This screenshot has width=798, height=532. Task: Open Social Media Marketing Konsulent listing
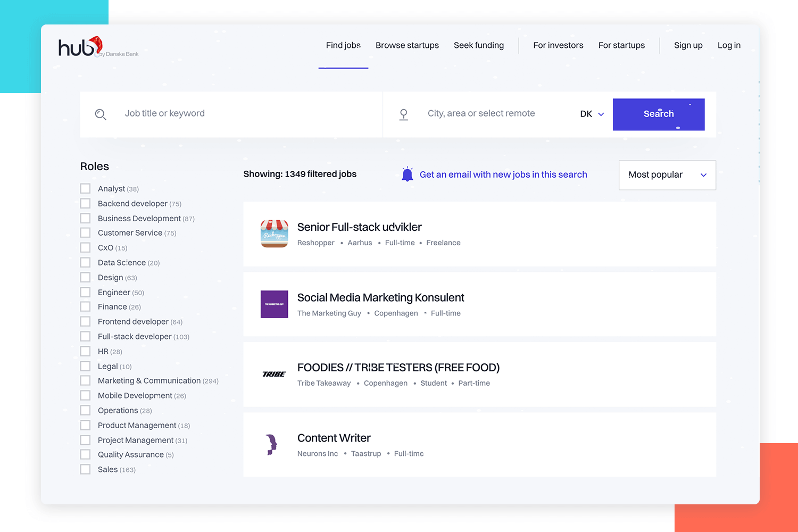point(381,297)
